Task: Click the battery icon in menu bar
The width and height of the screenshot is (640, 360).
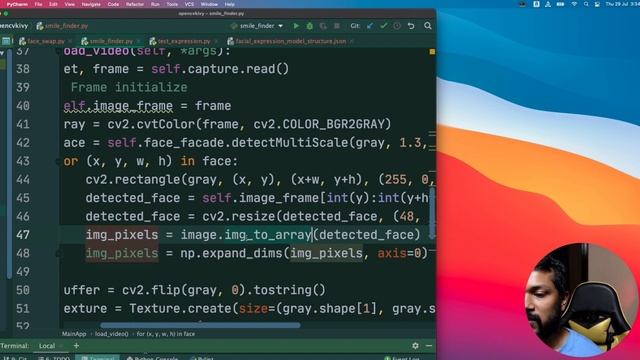Action: point(560,4)
